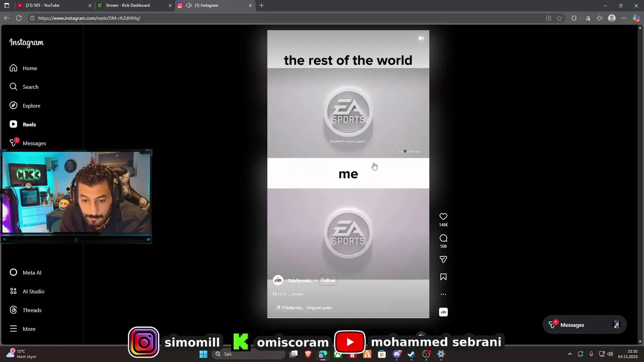The width and height of the screenshot is (644, 362).
Task: Close the Instagram tab
Action: [250, 6]
